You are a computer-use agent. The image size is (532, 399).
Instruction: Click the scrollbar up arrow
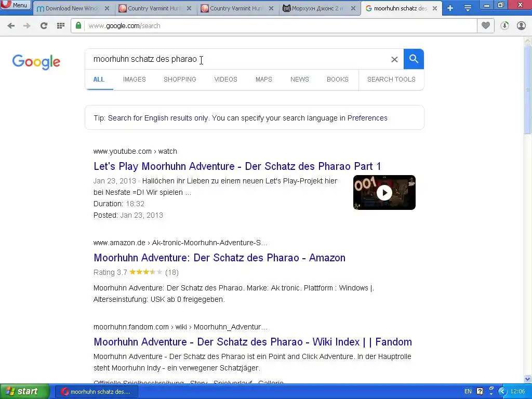click(528, 41)
